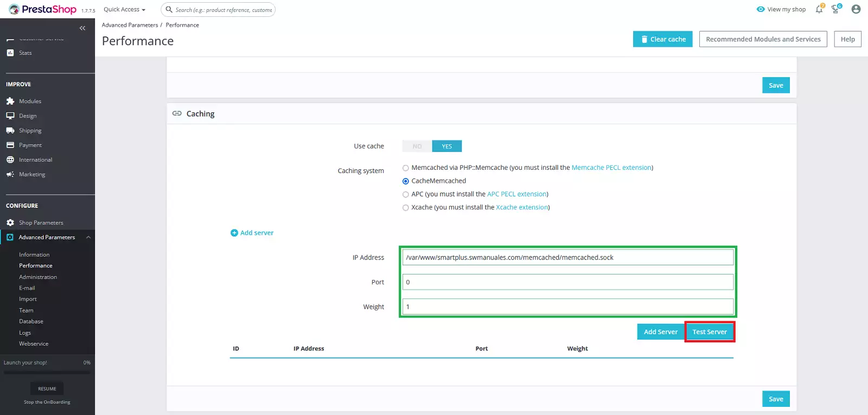This screenshot has width=868, height=415.
Task: Select the APC caching system radio
Action: click(x=406, y=194)
